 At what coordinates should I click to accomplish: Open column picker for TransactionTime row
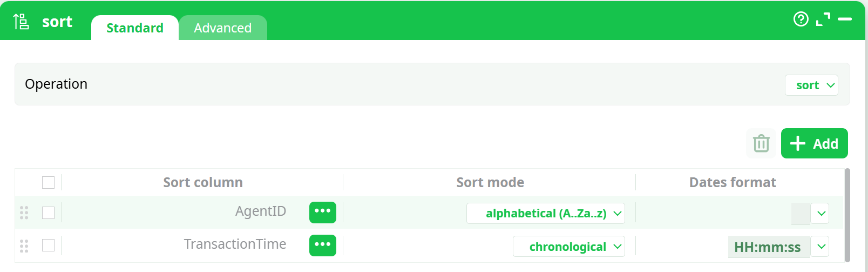tap(322, 246)
